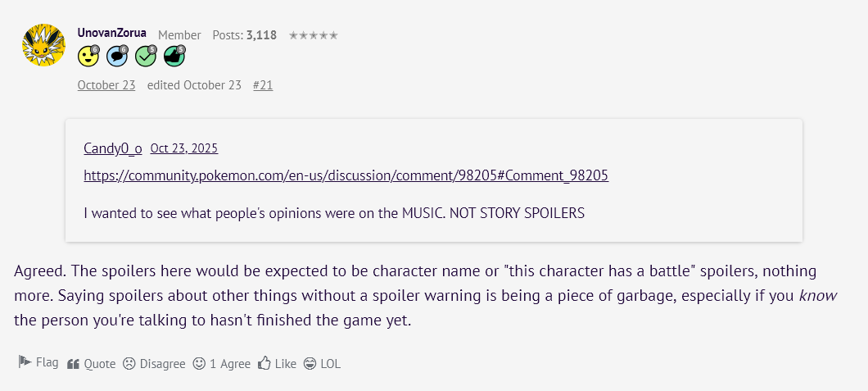This screenshot has width=868, height=391.
Task: Follow the community.pokemon.com comment URL
Action: 346,175
